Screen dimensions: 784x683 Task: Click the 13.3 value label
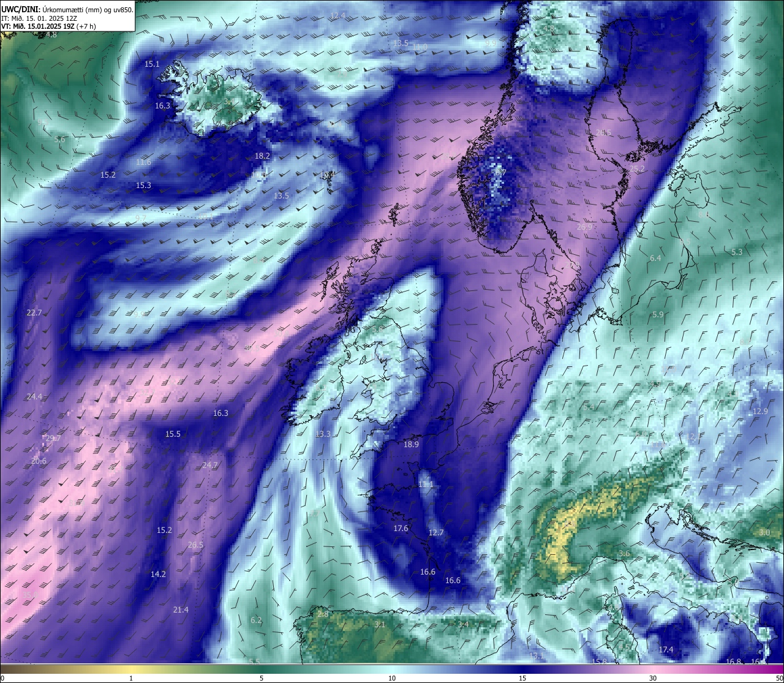click(x=323, y=434)
